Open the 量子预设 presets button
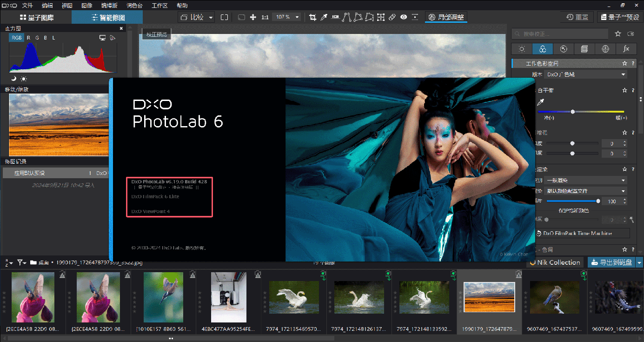 620,17
